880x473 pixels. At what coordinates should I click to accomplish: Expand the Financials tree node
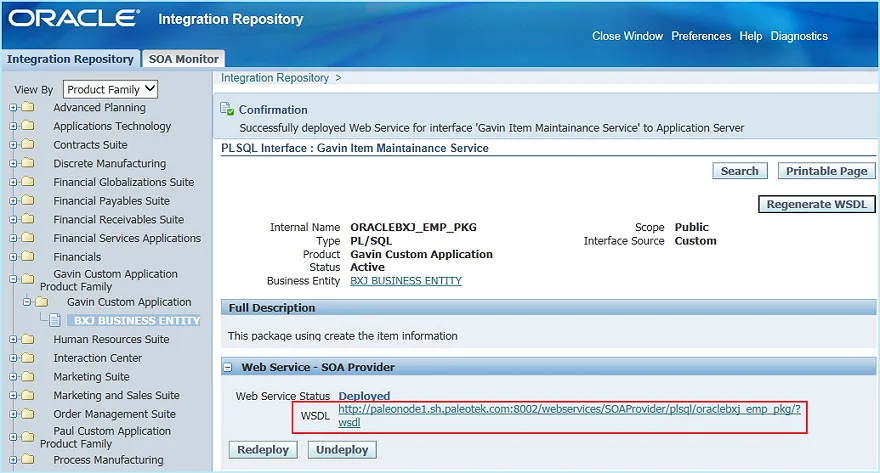tap(13, 257)
